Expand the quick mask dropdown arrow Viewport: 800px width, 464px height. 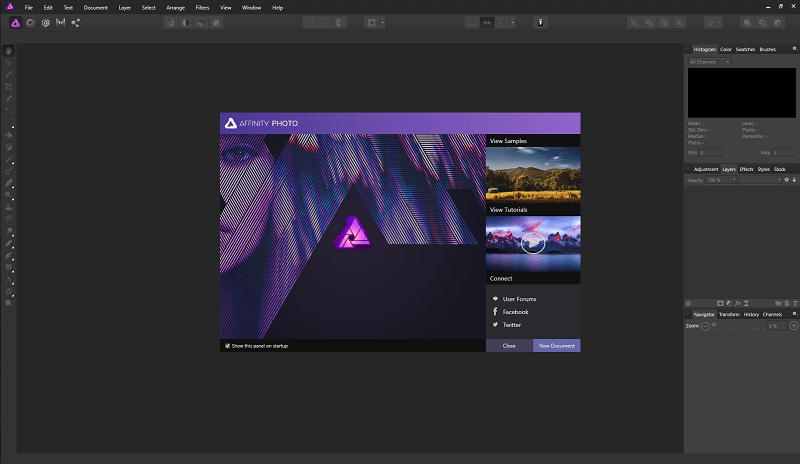click(383, 22)
